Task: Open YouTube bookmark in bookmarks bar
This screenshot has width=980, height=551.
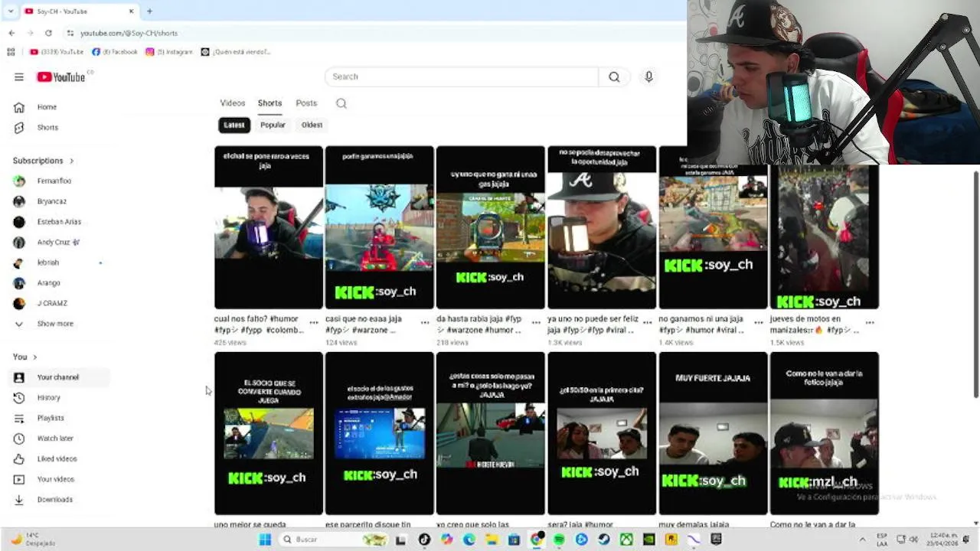Action: point(57,52)
